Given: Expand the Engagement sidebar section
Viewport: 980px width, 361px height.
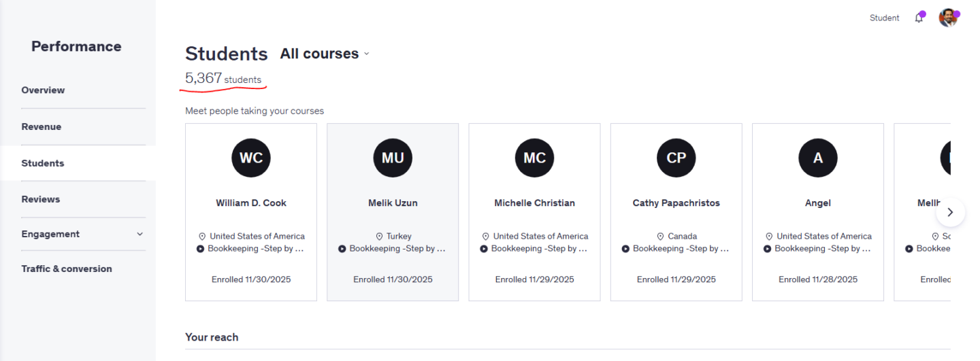Looking at the screenshot, I should (82, 234).
